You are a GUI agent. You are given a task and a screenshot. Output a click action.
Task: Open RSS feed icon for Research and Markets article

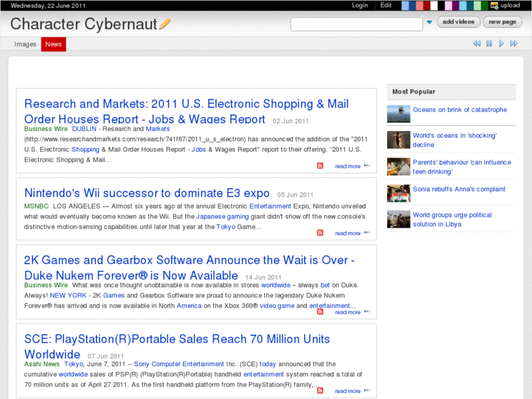click(320, 165)
